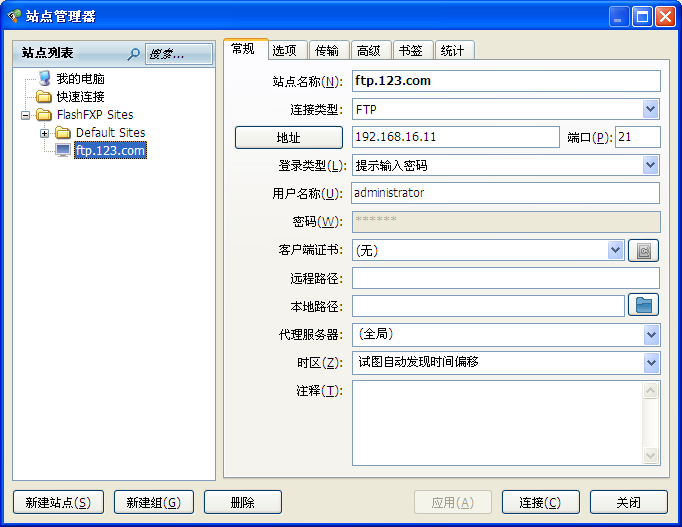Click the 地址 (Address) button
Viewport: 682px width, 527px height.
point(289,137)
